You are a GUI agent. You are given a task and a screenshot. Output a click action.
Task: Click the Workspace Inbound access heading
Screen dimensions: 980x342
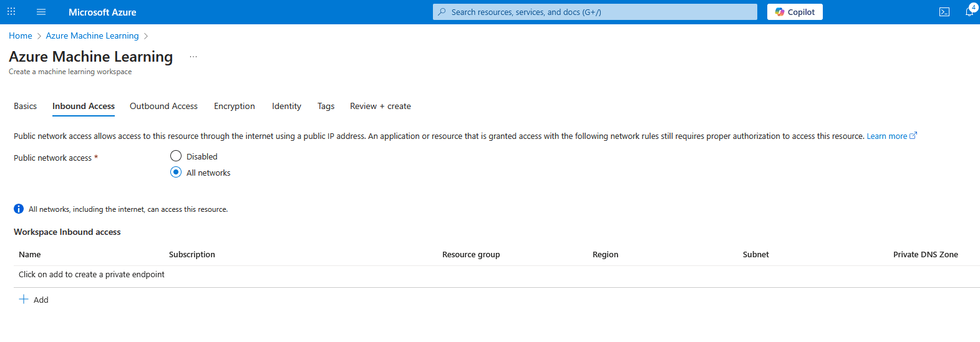pyautogui.click(x=67, y=232)
